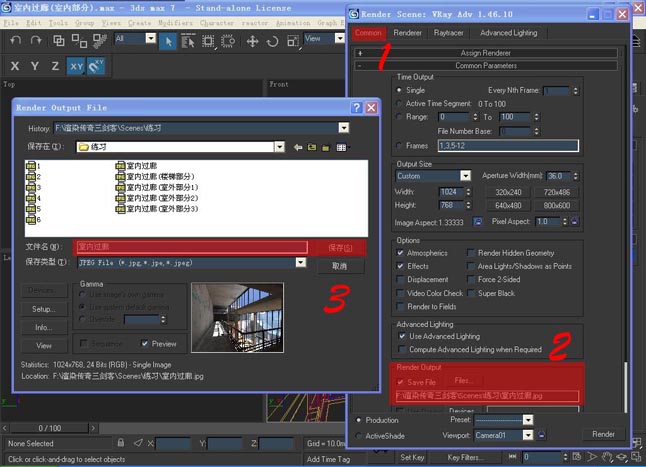Select the Single time output radio

click(399, 90)
